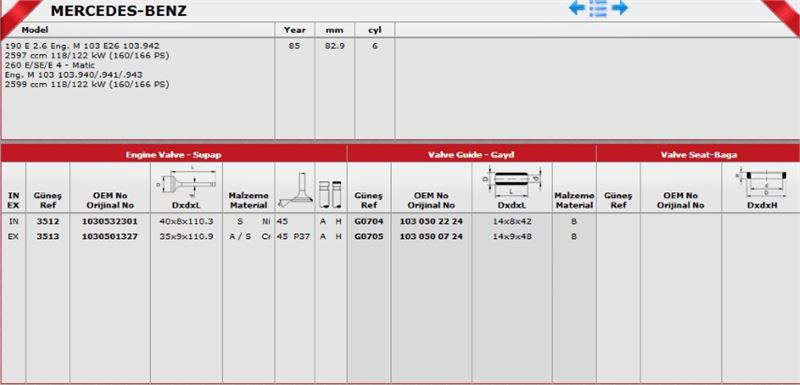The height and width of the screenshot is (385, 800).
Task: Click the OEM No header under Engine Valve
Action: [110, 200]
